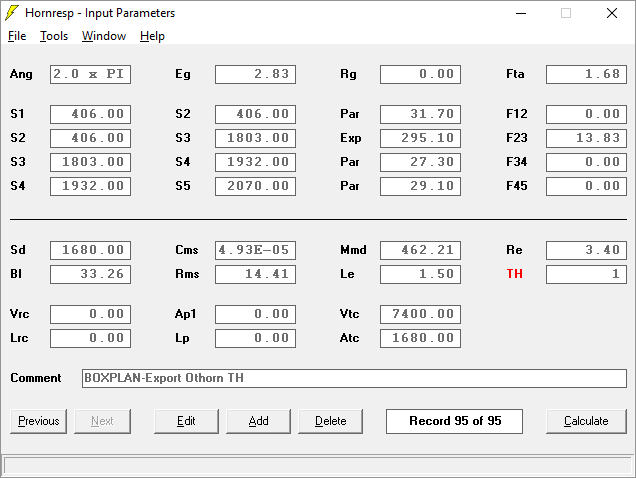The height and width of the screenshot is (478, 636).
Task: Select the Rg input field
Action: (421, 74)
